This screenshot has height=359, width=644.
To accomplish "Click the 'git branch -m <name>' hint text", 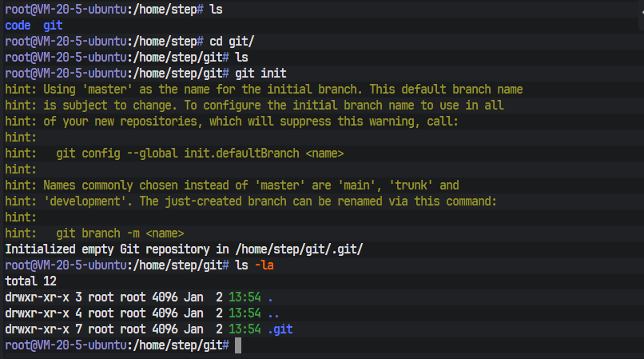I will (120, 233).
